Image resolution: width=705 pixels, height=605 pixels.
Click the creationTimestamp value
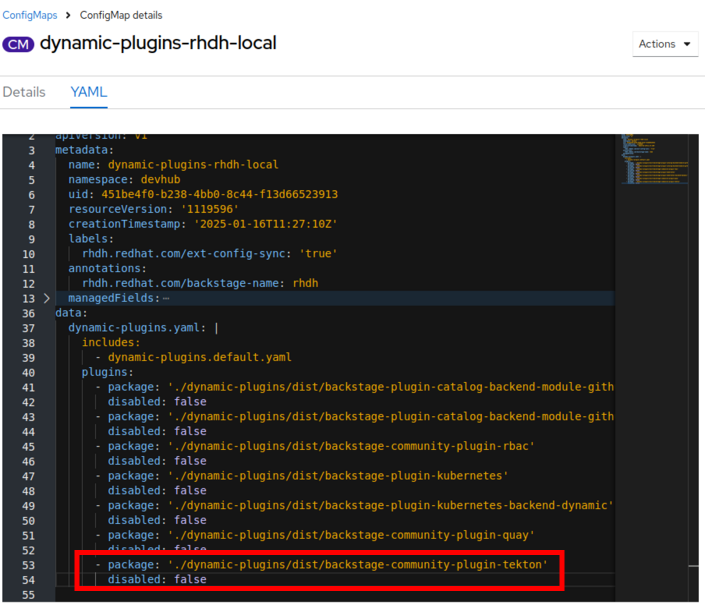[x=265, y=224]
